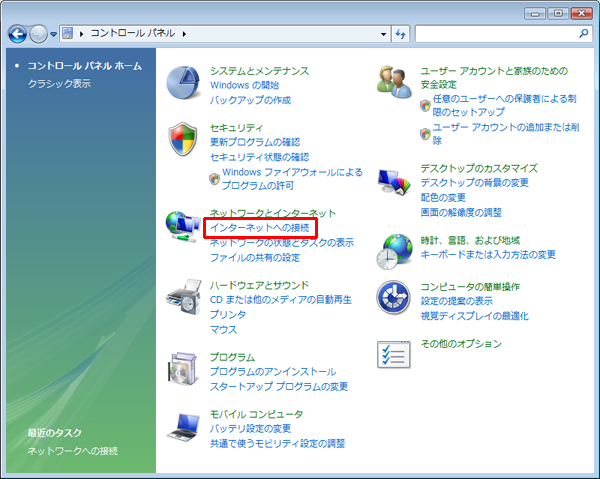Open プログラム category heading
Screen dimensions: 600x479
tap(232, 357)
